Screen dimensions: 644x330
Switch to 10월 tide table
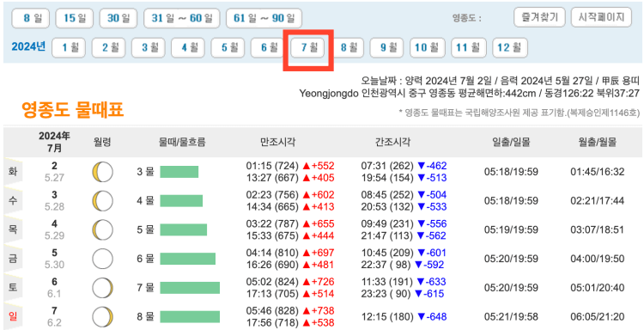pos(427,47)
